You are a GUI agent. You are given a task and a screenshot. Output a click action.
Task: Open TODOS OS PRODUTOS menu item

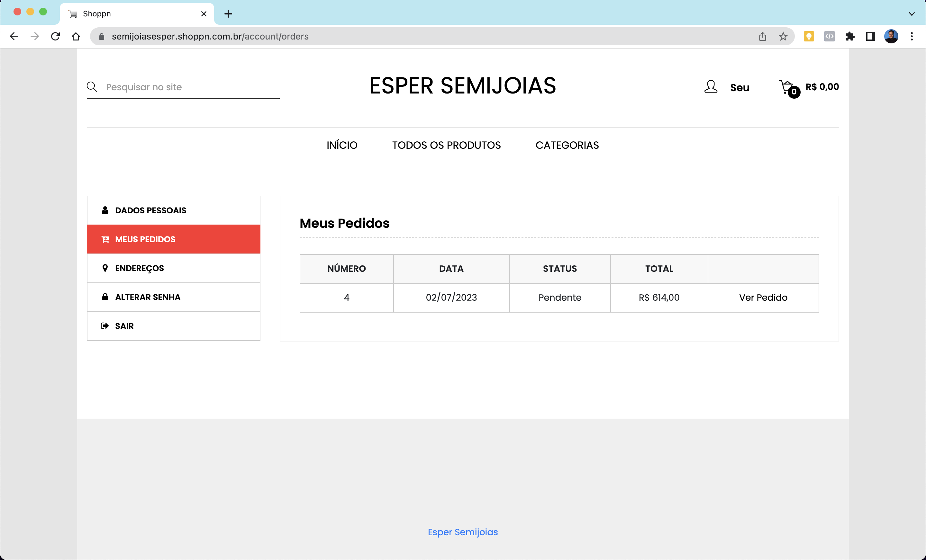pyautogui.click(x=447, y=145)
